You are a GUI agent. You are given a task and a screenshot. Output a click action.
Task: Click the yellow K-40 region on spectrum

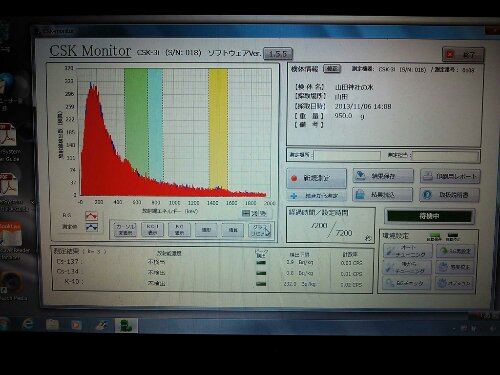coord(218,128)
